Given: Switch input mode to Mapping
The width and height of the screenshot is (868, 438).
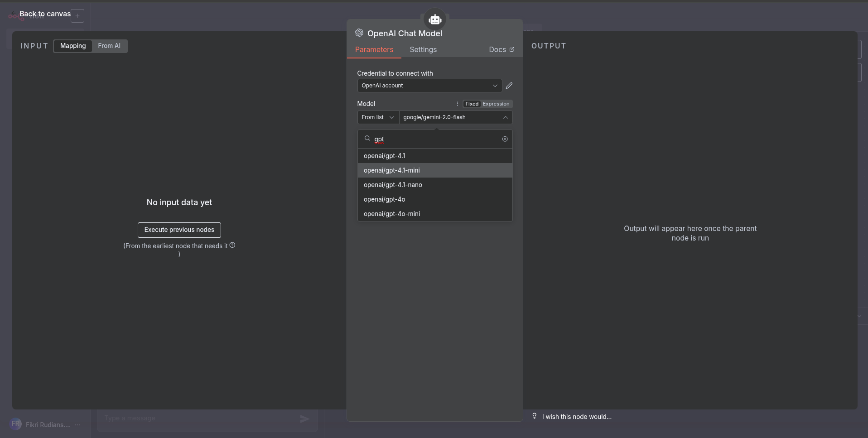Looking at the screenshot, I should coord(73,46).
